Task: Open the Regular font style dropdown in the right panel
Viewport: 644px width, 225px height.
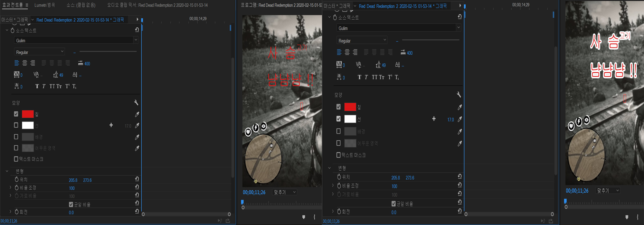Action: pyautogui.click(x=362, y=40)
